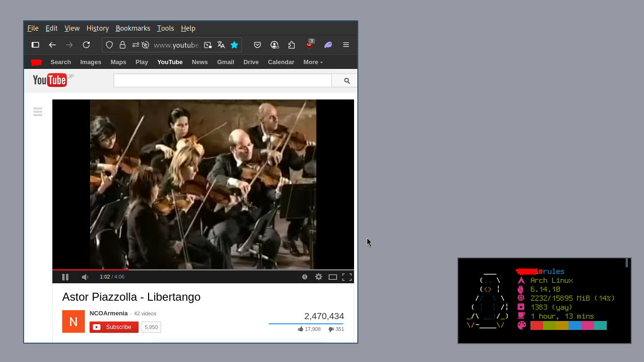
Task: Open the Extensions puzzle-piece menu
Action: point(291,45)
